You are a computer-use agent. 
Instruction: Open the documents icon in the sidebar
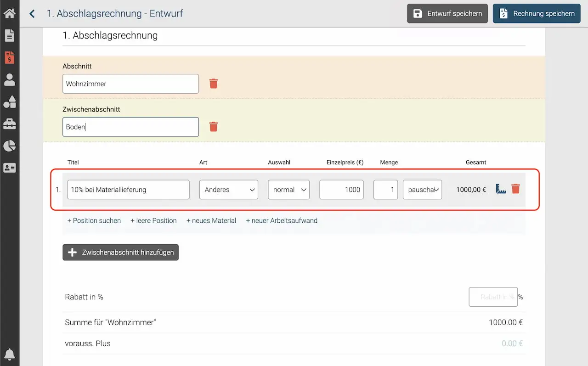tap(10, 35)
